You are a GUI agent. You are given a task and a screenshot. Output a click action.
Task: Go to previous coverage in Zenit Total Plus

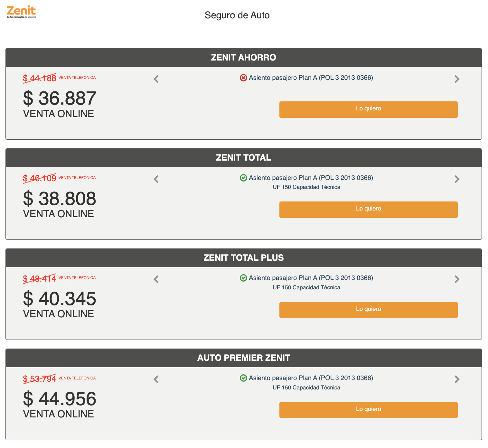click(156, 279)
